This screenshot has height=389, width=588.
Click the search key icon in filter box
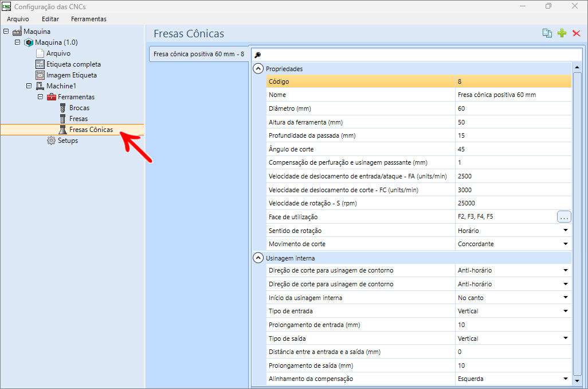pos(257,55)
